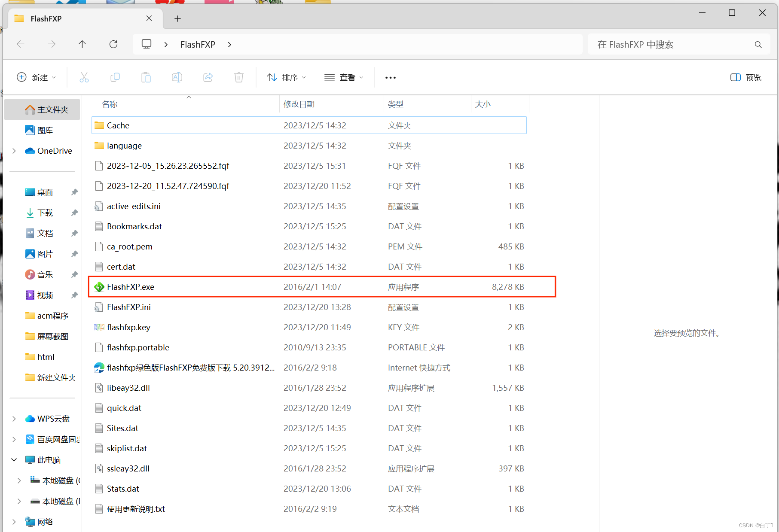
Task: Navigate up one folder level
Action: tap(82, 44)
